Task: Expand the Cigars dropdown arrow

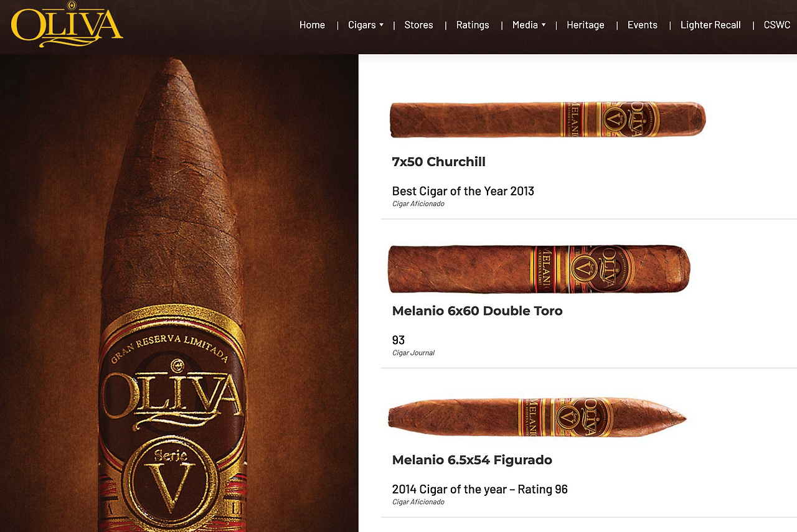Action: pyautogui.click(x=381, y=25)
